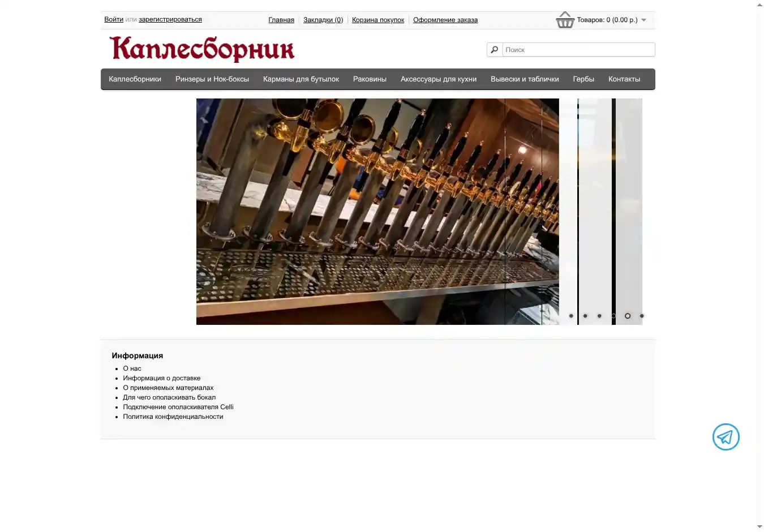
Task: Click into the Поиск search field
Action: pyautogui.click(x=578, y=50)
